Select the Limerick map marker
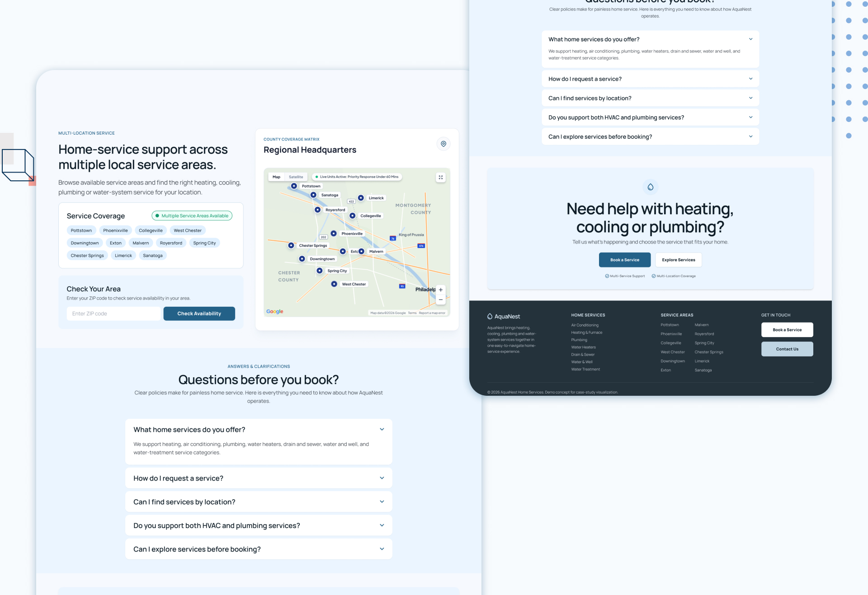 click(361, 197)
